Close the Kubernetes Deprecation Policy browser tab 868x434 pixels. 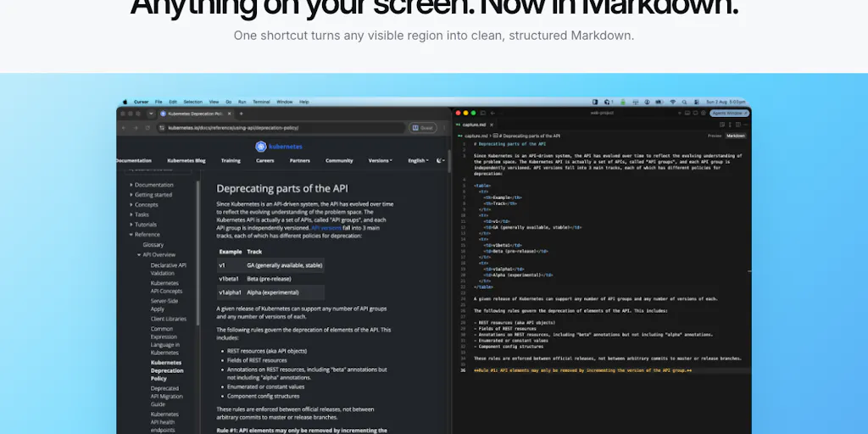coord(229,114)
